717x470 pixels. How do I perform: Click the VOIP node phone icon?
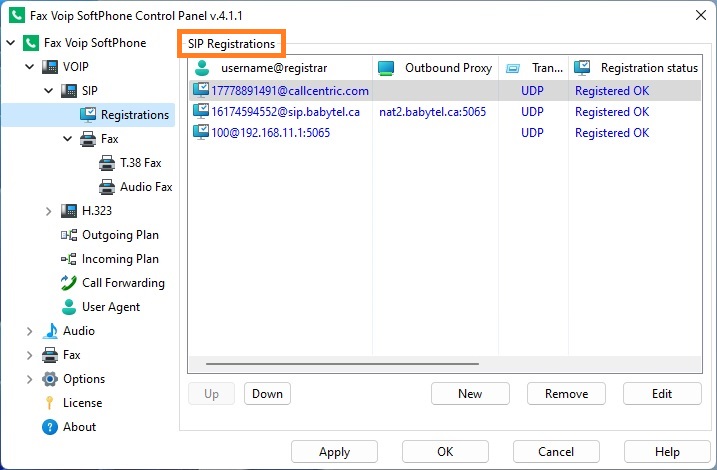coord(50,67)
